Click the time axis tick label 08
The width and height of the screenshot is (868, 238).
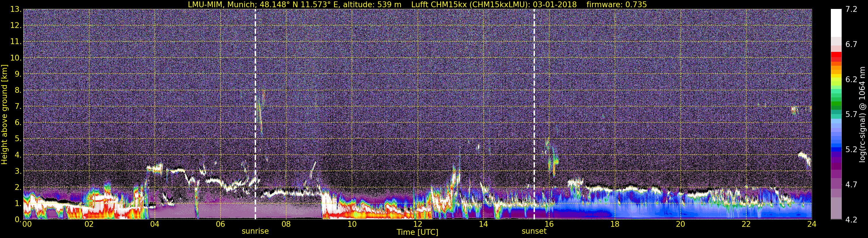(286, 224)
